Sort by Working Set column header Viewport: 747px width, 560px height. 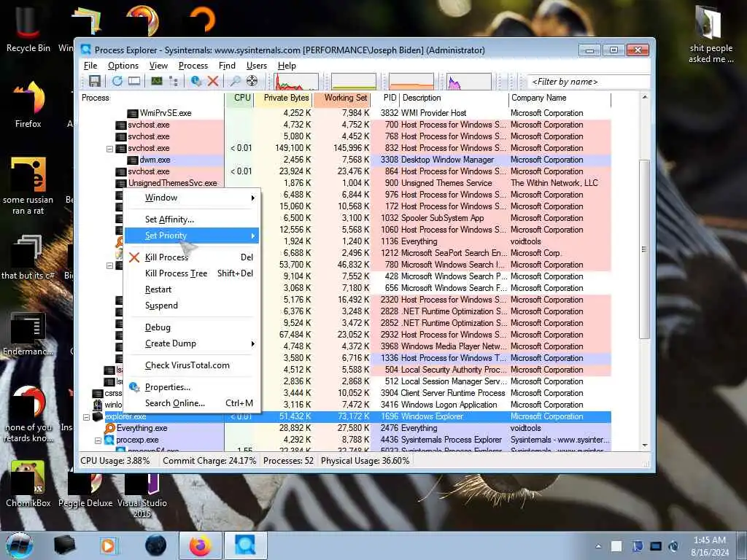point(341,98)
